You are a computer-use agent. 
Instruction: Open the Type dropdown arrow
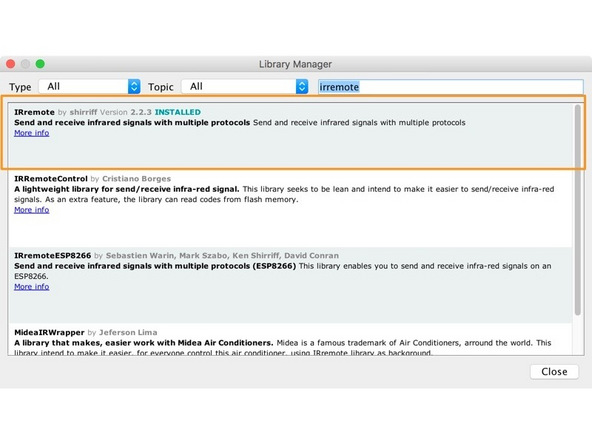click(134, 86)
